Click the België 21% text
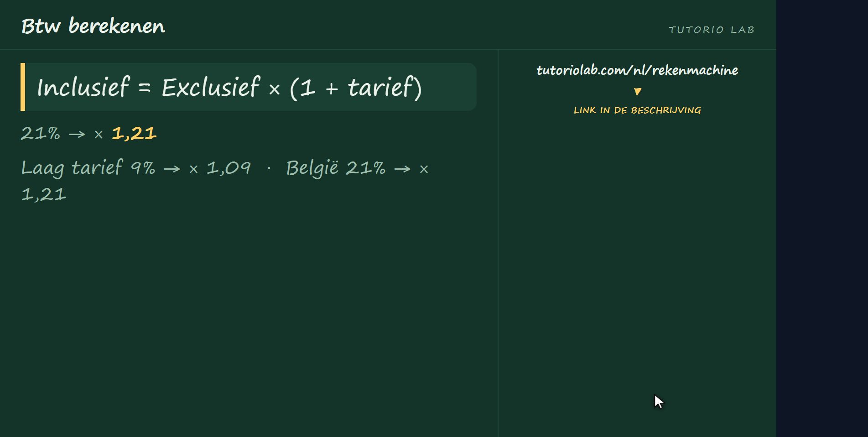868x437 pixels. pos(336,168)
